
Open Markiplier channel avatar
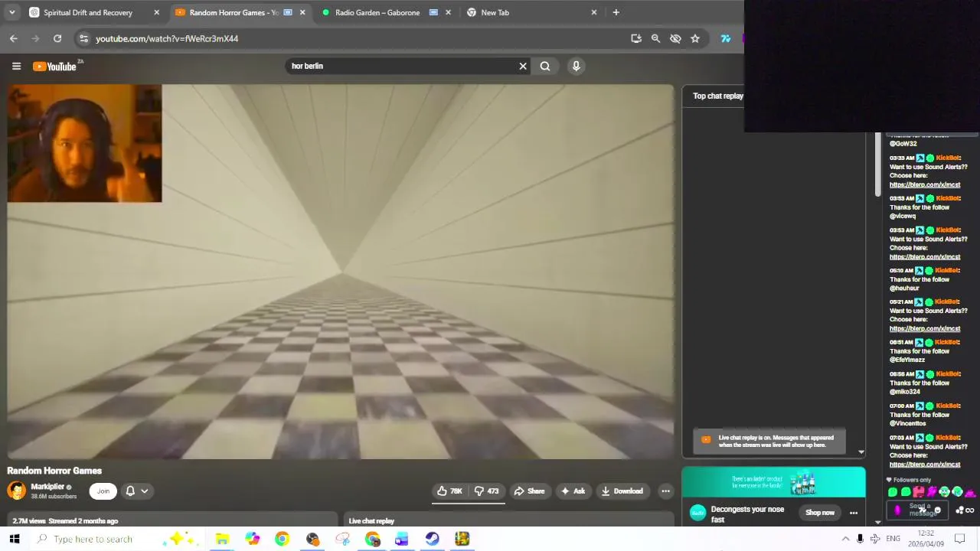coord(16,491)
